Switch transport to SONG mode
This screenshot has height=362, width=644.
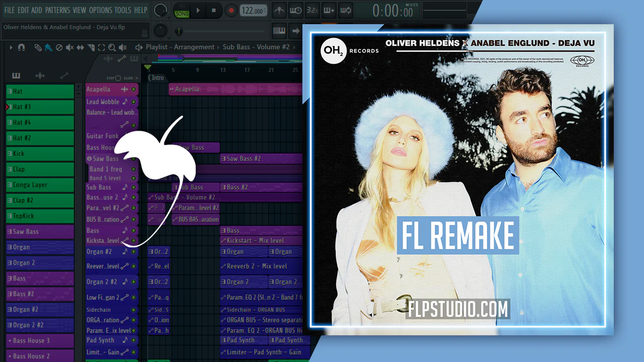click(182, 14)
